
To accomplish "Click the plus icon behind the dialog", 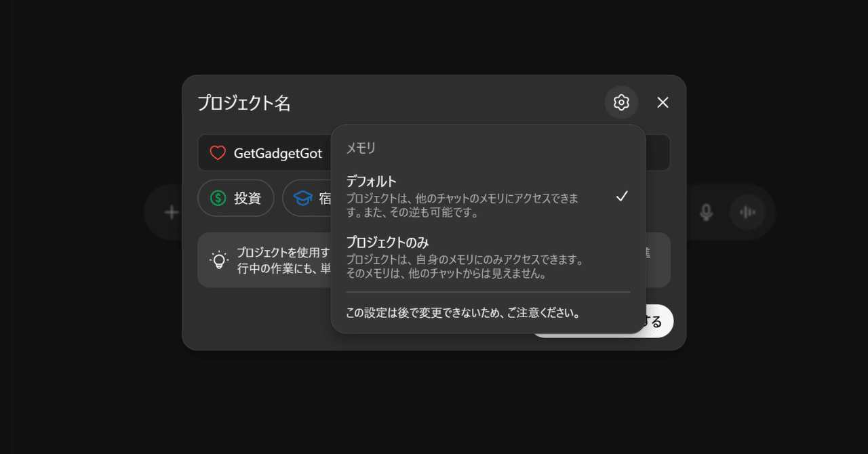I will 172,213.
